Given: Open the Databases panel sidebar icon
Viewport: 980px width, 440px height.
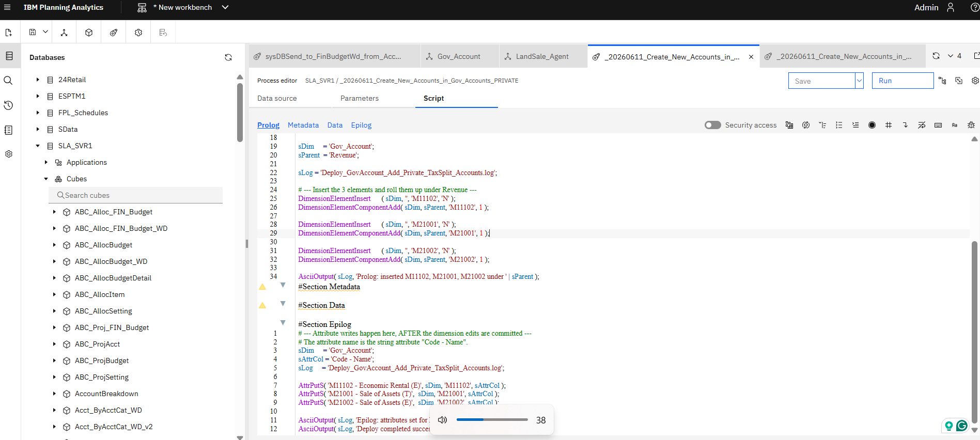Looking at the screenshot, I should pyautogui.click(x=9, y=56).
